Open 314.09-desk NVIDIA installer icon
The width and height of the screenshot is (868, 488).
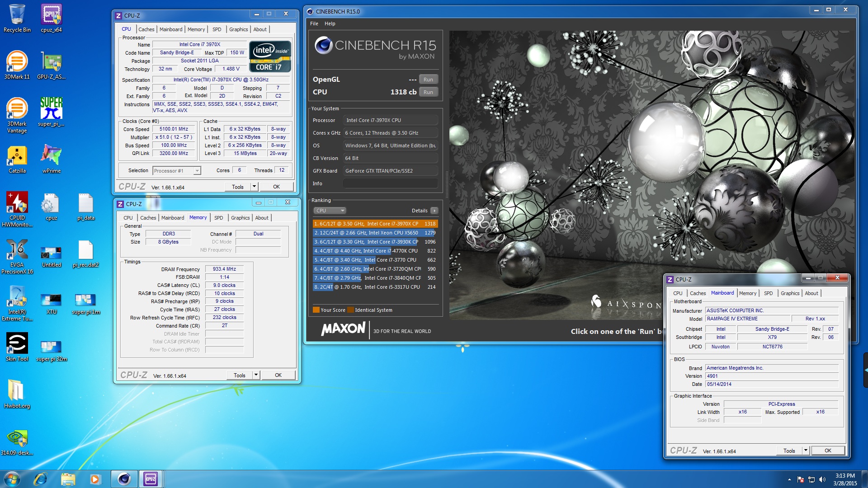(17, 441)
